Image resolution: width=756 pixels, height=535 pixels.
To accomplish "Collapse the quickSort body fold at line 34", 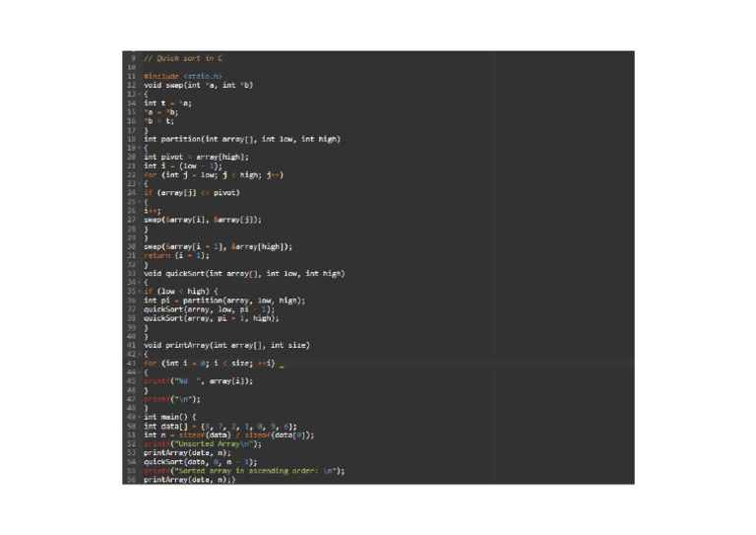I will (x=140, y=282).
